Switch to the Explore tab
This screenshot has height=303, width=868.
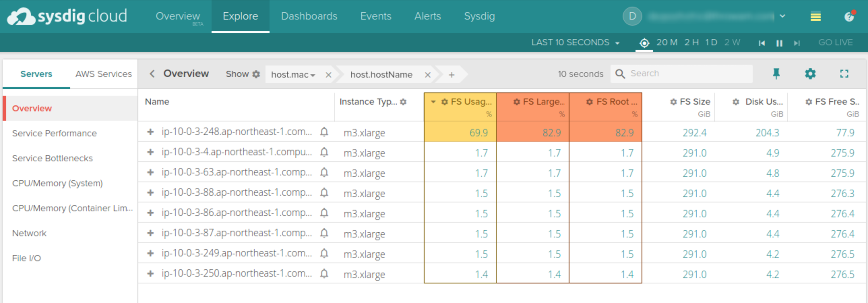tap(240, 16)
